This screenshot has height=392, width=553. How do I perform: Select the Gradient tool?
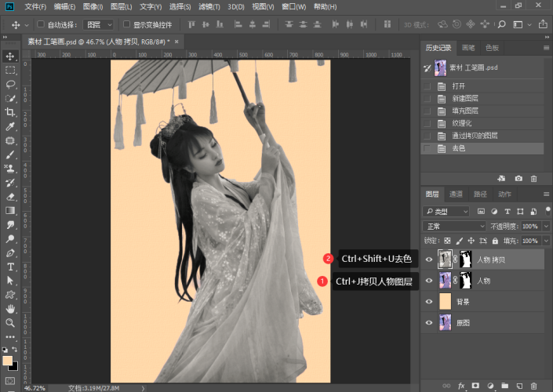point(10,210)
